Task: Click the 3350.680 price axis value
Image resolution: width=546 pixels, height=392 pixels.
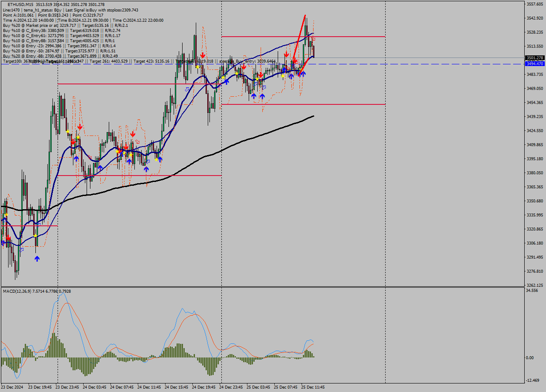Action: pos(535,201)
